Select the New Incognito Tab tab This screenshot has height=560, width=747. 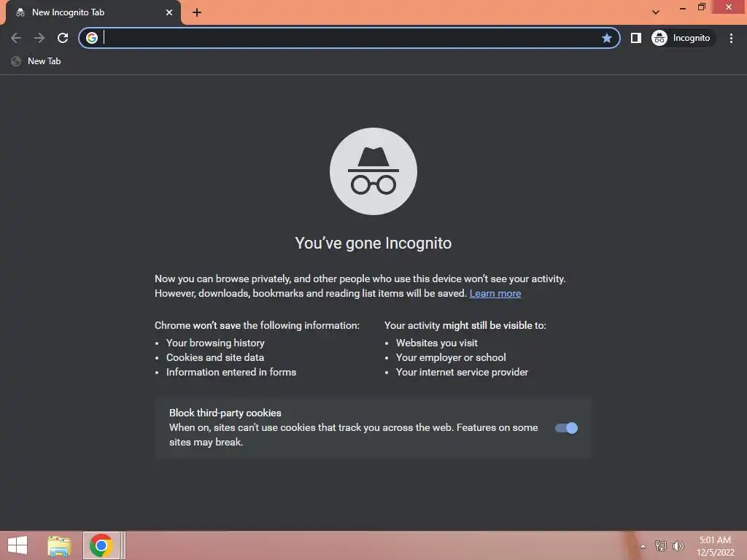(93, 12)
